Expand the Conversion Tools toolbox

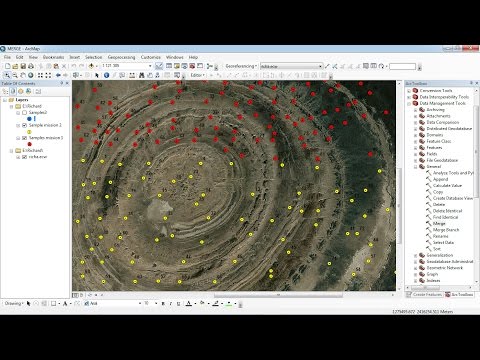click(x=409, y=91)
